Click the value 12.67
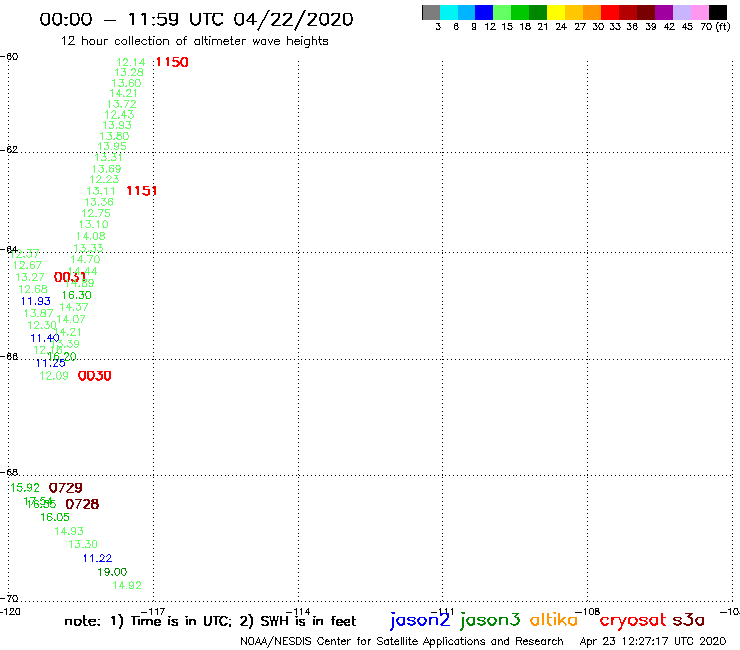 coord(27,265)
